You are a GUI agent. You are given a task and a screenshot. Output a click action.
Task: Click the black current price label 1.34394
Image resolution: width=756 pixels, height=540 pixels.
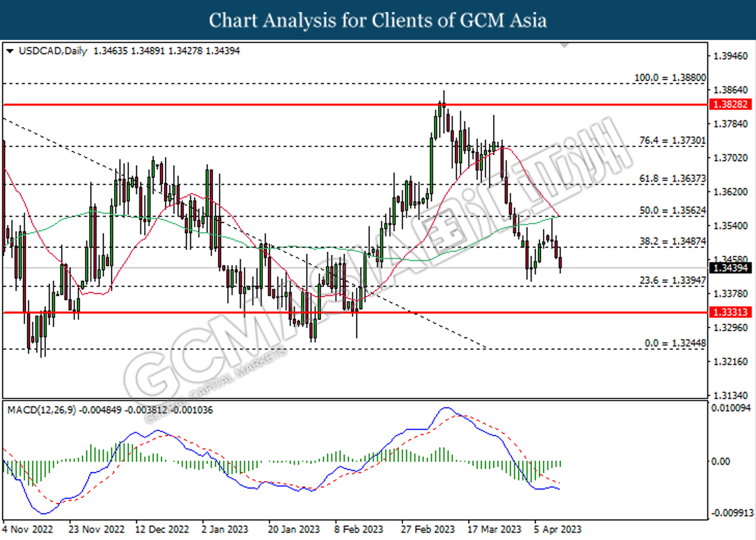tap(730, 268)
